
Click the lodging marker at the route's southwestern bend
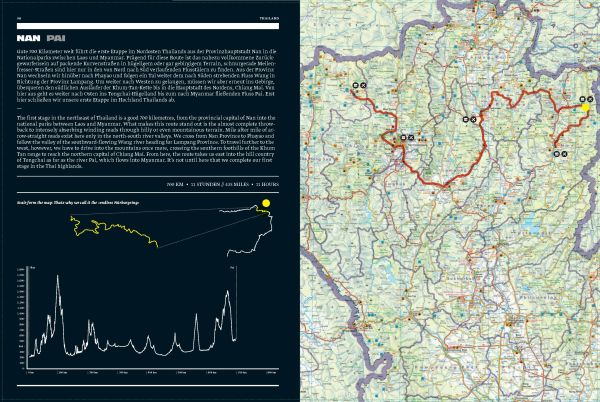pos(403,135)
